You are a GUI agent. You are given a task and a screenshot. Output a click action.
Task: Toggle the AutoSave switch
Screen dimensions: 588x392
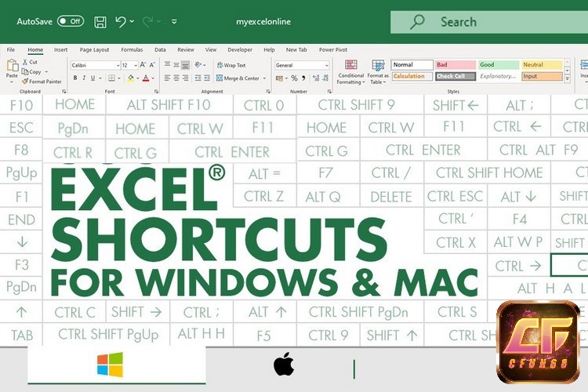[71, 21]
